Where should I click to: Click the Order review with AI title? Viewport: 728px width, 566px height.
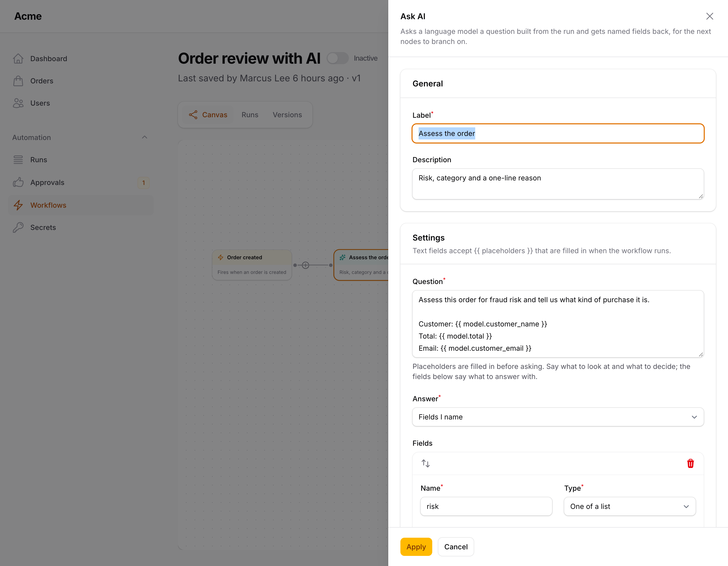pos(249,58)
